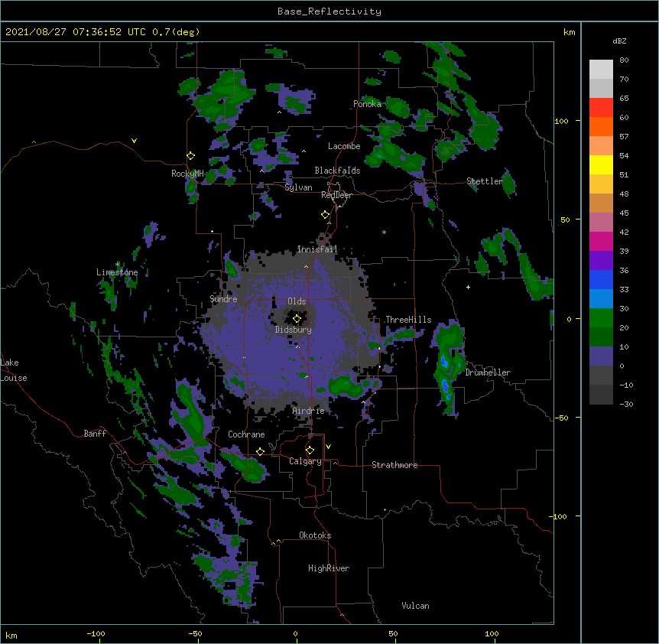Viewport: 659px width, 644px height.
Task: Click the RedDeer city label
Action: coord(336,195)
